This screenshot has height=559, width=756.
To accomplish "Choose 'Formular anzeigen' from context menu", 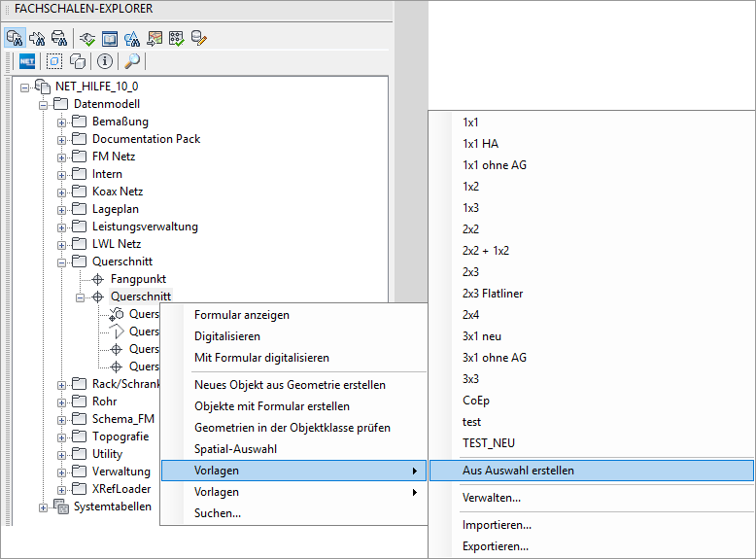I will [x=242, y=315].
